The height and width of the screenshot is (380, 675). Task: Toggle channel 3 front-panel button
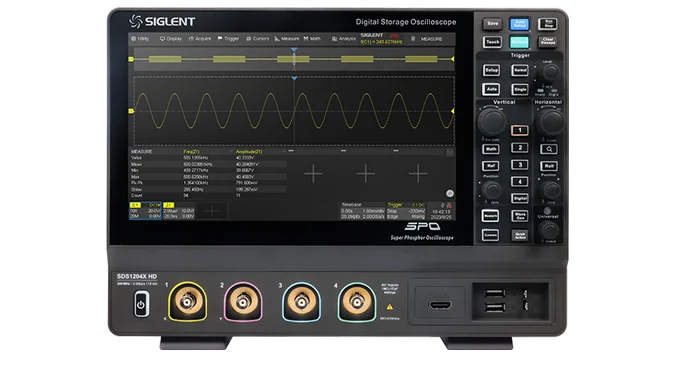520,165
